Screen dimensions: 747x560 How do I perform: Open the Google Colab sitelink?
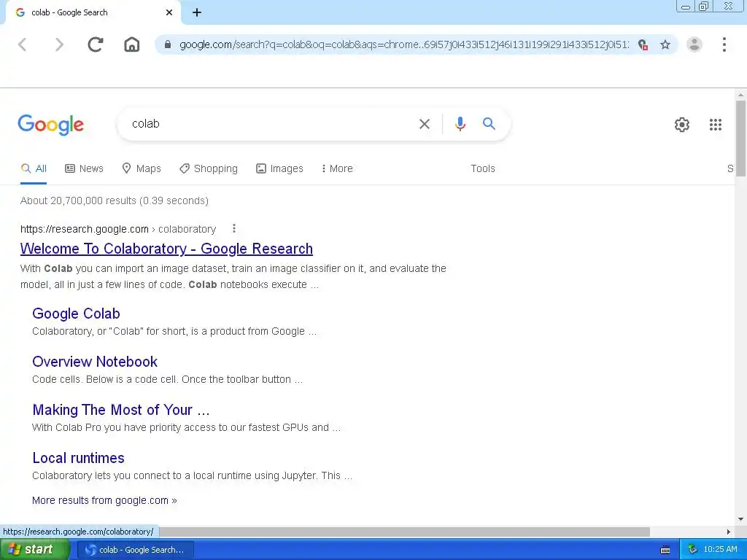[x=76, y=314]
